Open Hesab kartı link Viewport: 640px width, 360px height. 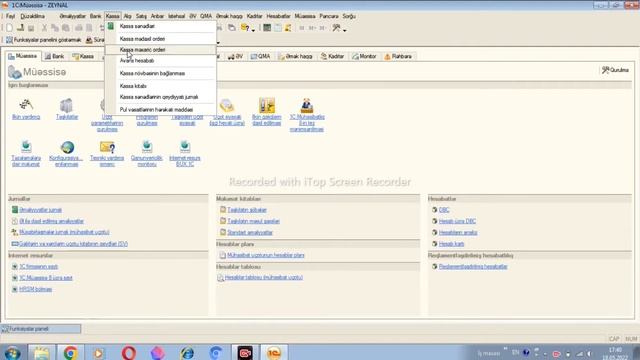tap(451, 244)
